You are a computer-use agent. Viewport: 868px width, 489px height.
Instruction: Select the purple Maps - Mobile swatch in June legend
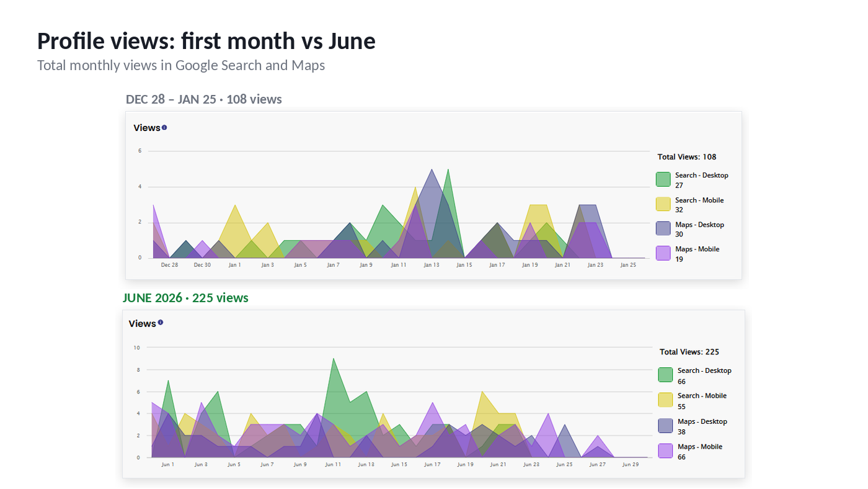point(665,451)
